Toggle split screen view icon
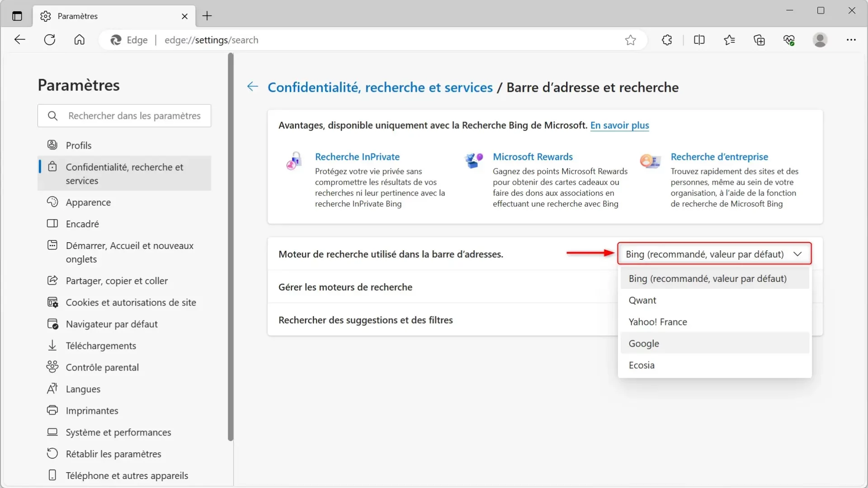The height and width of the screenshot is (488, 868). pos(699,40)
